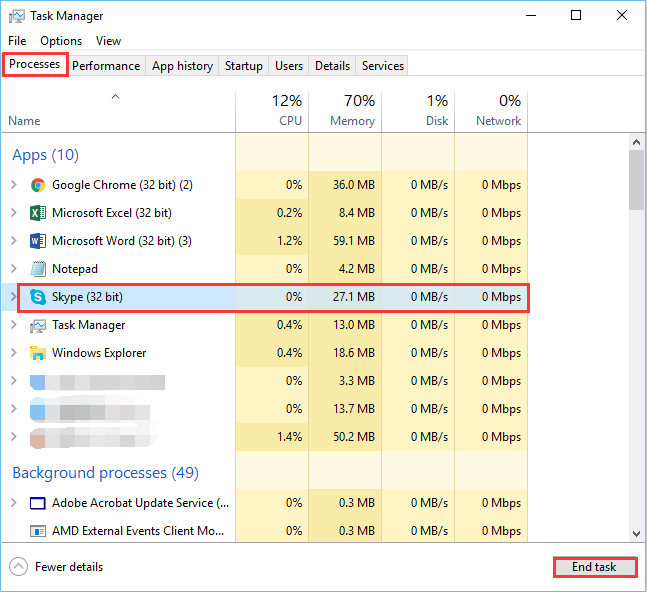The image size is (647, 592).
Task: Maximize the Task Manager window
Action: pos(576,16)
